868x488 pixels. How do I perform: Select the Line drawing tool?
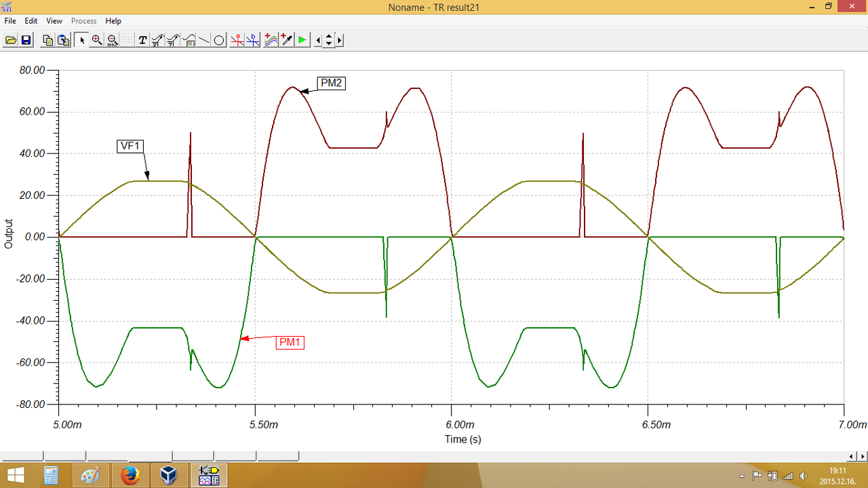(204, 40)
